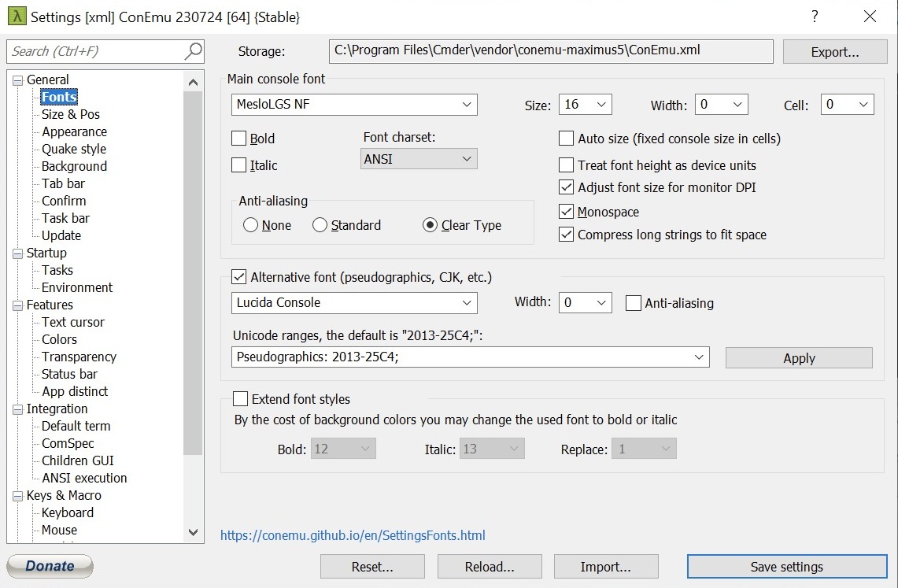Open the Children GUI settings page
This screenshot has width=898, height=588.
click(x=78, y=461)
